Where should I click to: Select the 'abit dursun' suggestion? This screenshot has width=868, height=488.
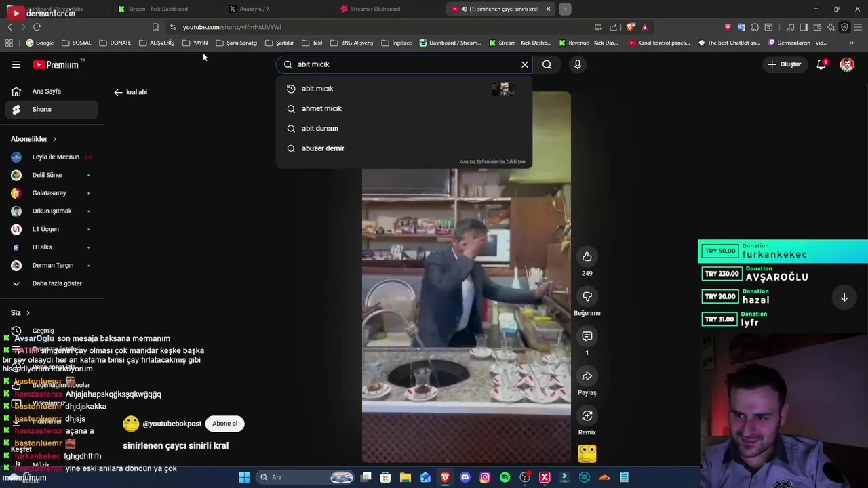(x=404, y=129)
